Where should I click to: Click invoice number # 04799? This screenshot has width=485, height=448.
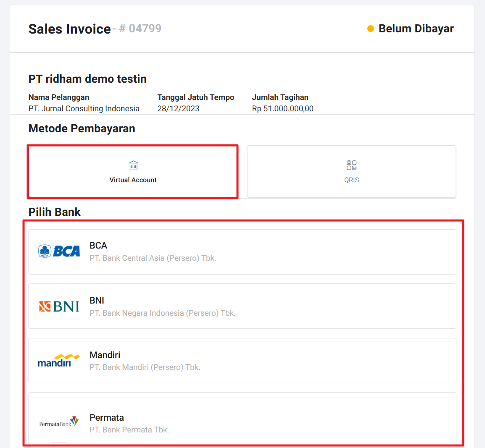click(x=140, y=29)
